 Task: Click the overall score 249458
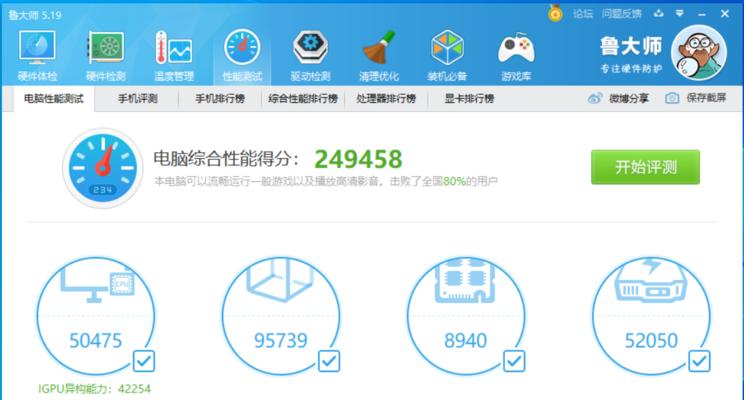point(358,159)
